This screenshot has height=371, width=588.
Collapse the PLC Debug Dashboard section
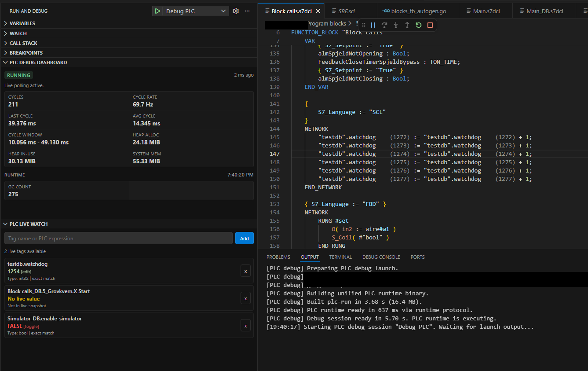coord(38,62)
